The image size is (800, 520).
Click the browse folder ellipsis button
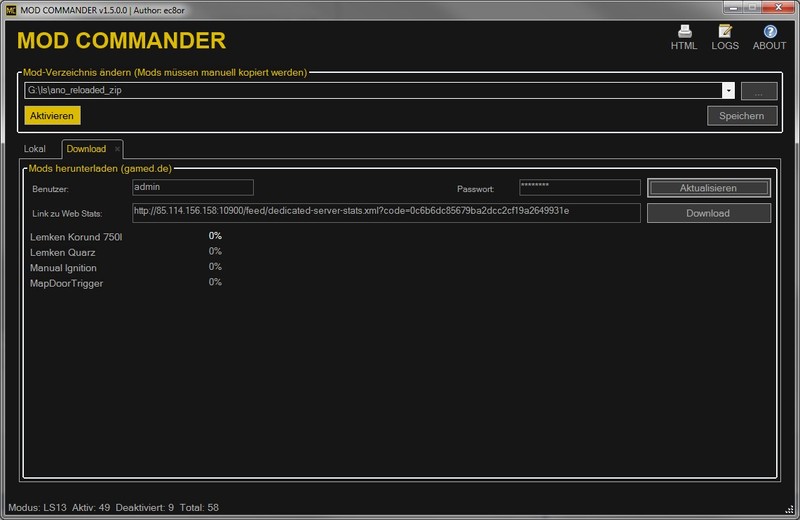[x=758, y=91]
